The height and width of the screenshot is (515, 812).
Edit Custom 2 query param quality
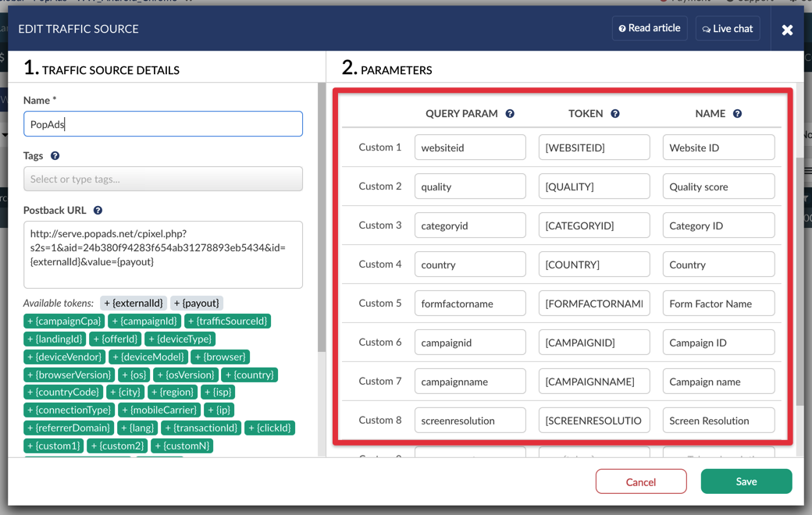click(470, 186)
